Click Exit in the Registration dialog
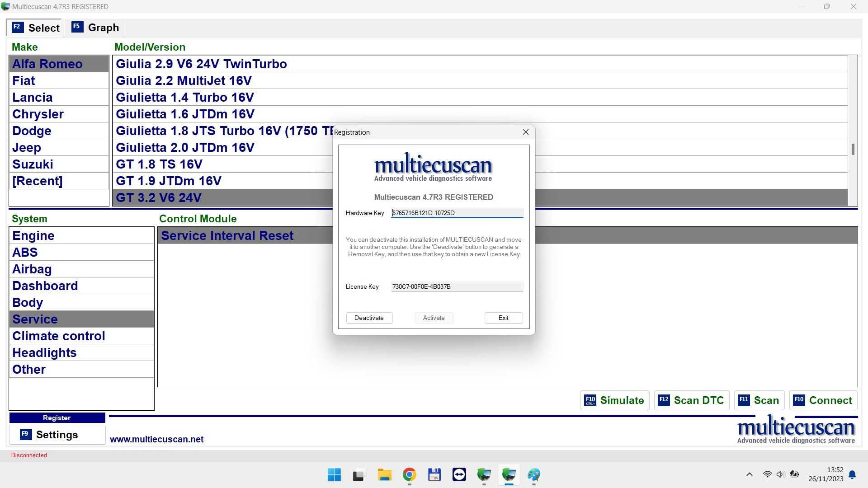 tap(504, 318)
